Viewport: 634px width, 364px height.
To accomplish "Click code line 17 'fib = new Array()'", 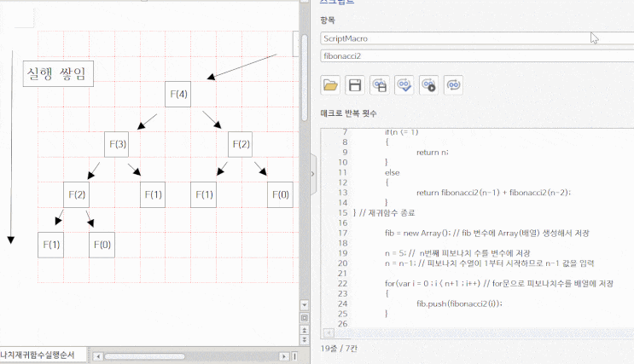I will point(487,233).
